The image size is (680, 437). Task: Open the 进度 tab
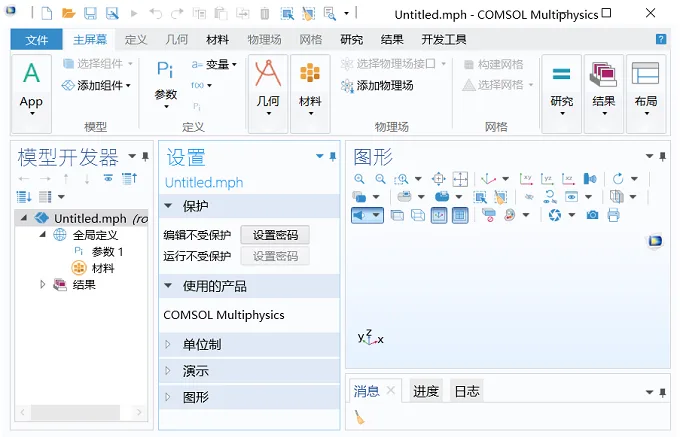tap(426, 391)
